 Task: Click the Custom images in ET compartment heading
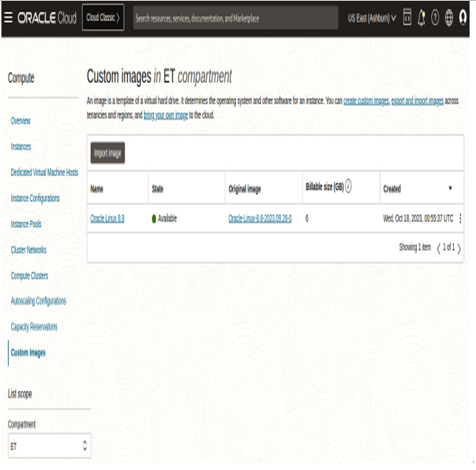[159, 76]
